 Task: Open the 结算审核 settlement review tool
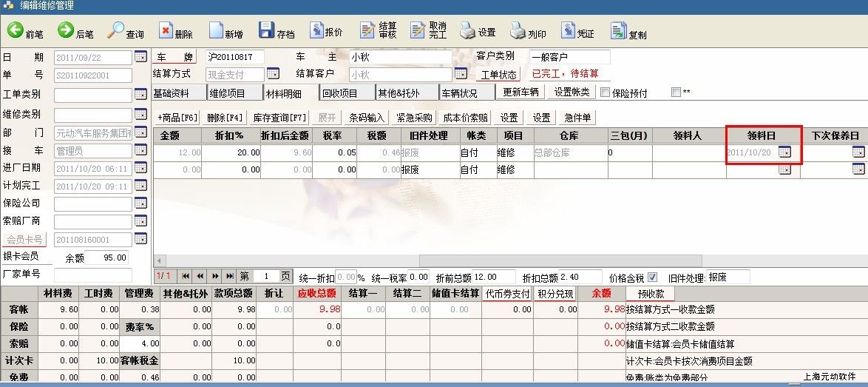tap(367, 30)
